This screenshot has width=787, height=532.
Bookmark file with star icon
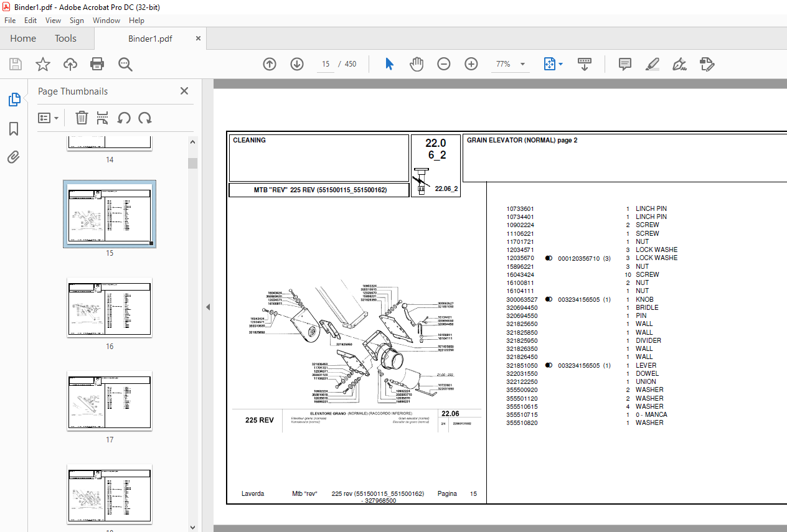tap(42, 64)
